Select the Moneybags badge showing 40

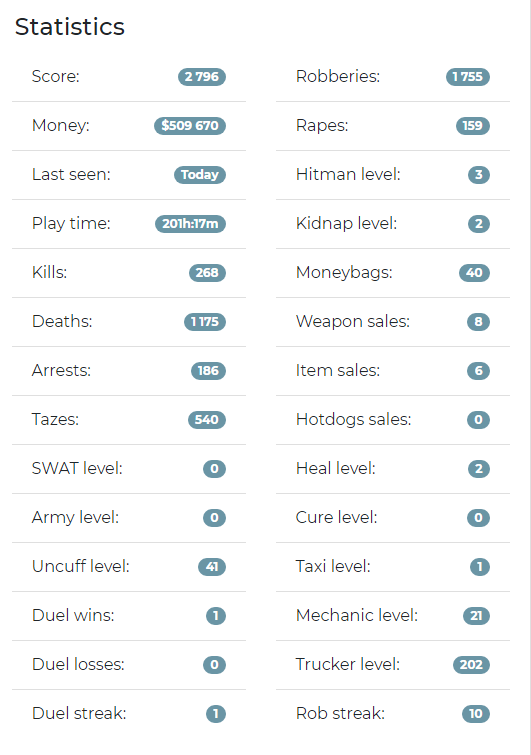(474, 273)
